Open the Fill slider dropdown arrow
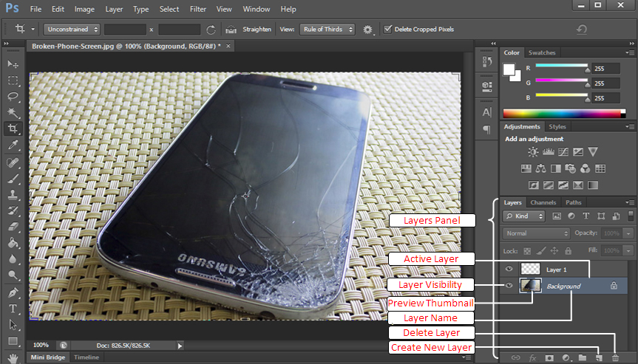 (628, 250)
